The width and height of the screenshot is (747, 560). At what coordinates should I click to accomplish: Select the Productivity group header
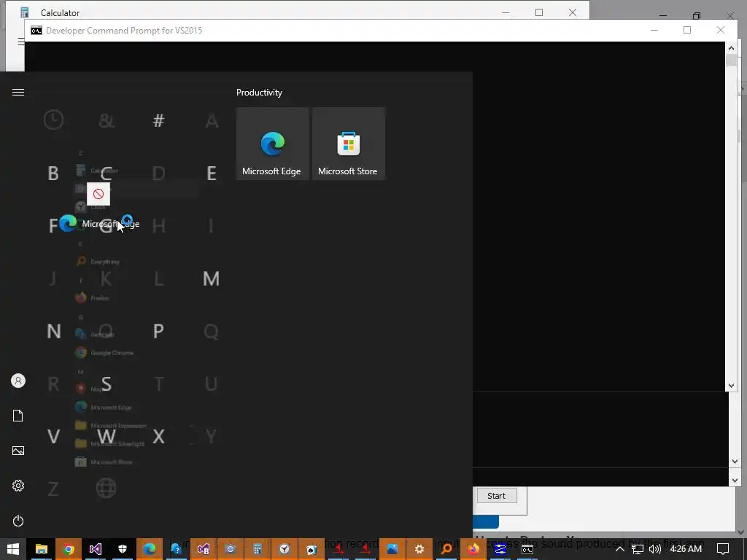pos(259,93)
